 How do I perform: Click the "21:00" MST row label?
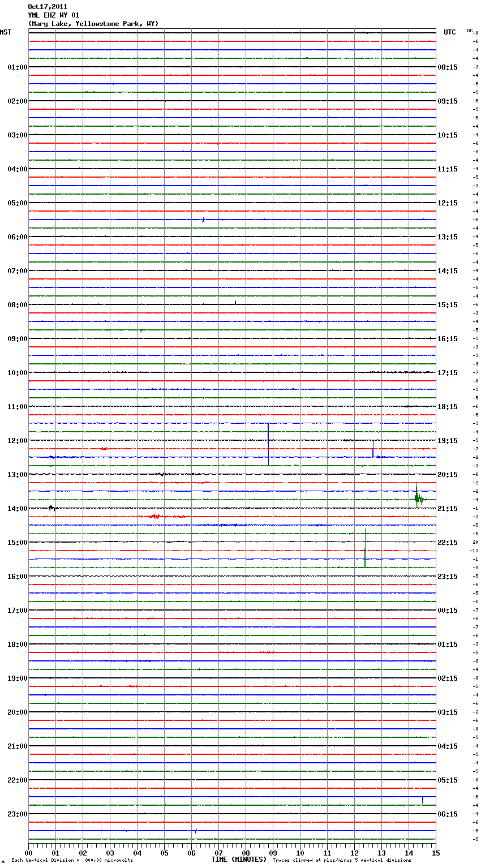18,746
